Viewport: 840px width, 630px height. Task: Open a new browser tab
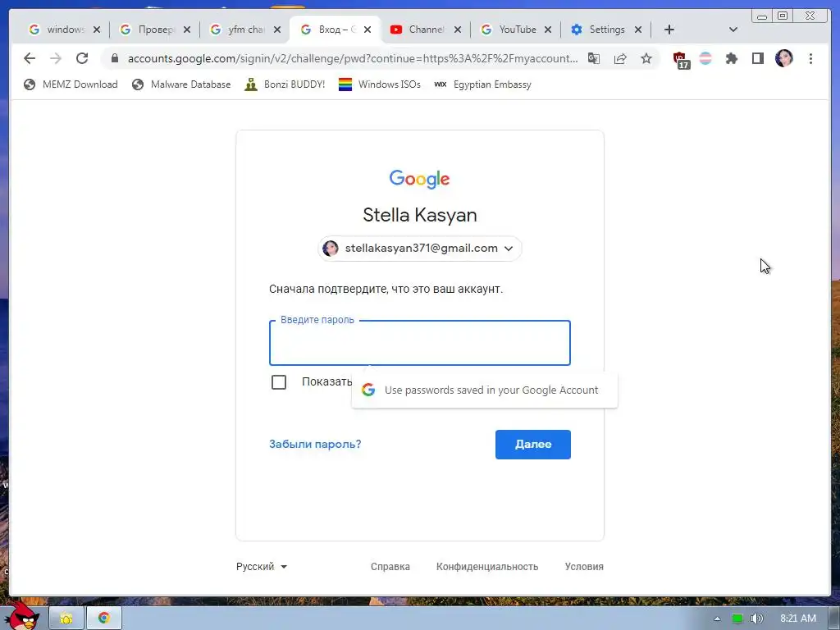(x=669, y=30)
